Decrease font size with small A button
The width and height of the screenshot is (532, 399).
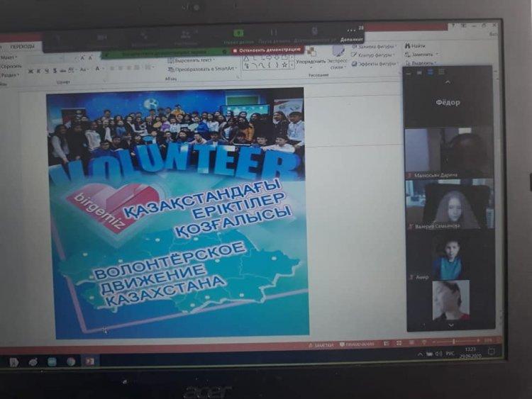coord(90,58)
